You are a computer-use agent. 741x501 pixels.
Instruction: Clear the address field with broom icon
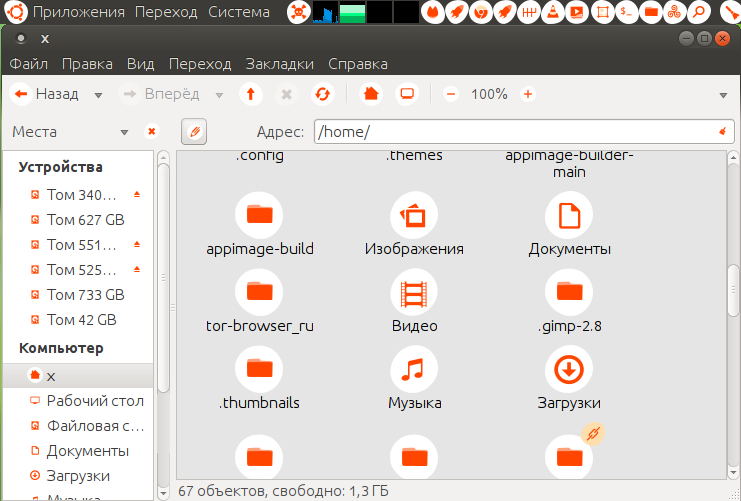[x=723, y=131]
